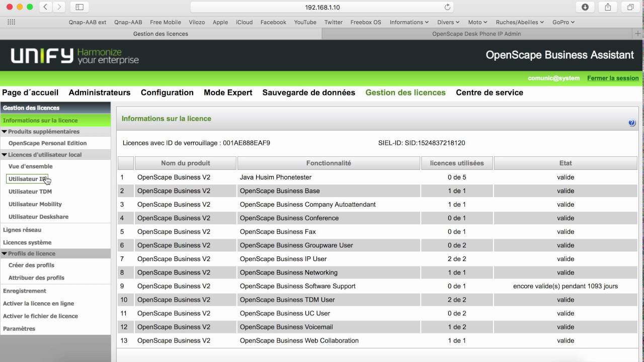This screenshot has height=362, width=644.
Task: Open Safari downloads list
Action: [585, 7]
